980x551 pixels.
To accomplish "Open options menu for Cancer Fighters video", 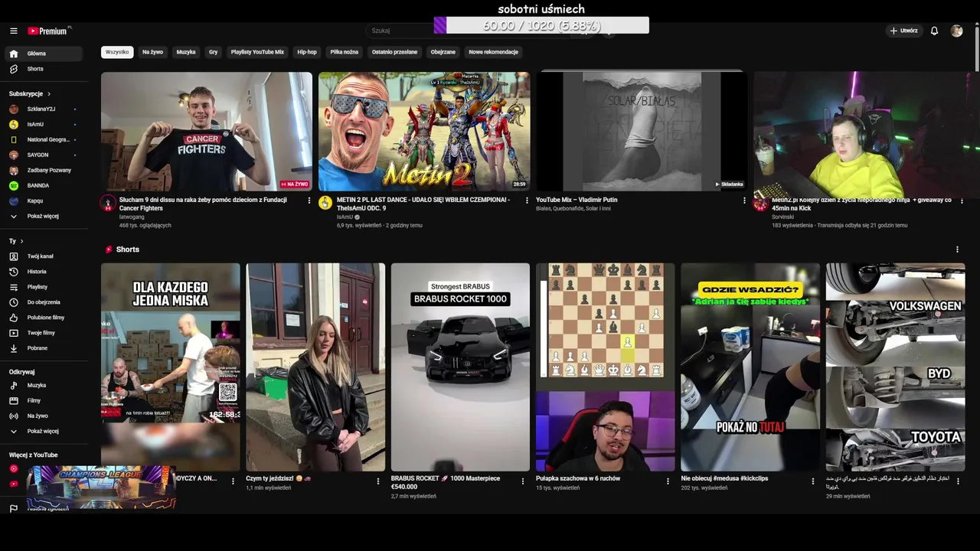I will (x=309, y=201).
